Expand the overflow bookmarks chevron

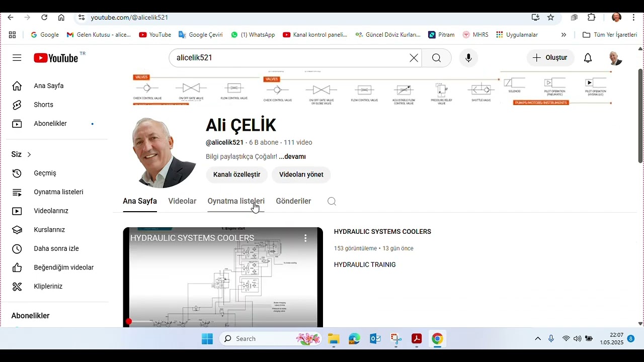coord(563,35)
